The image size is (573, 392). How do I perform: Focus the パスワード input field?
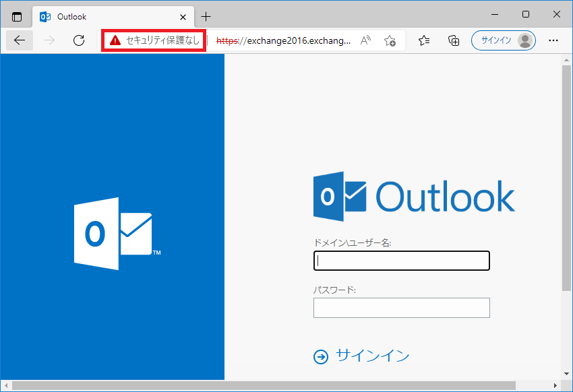pos(402,308)
